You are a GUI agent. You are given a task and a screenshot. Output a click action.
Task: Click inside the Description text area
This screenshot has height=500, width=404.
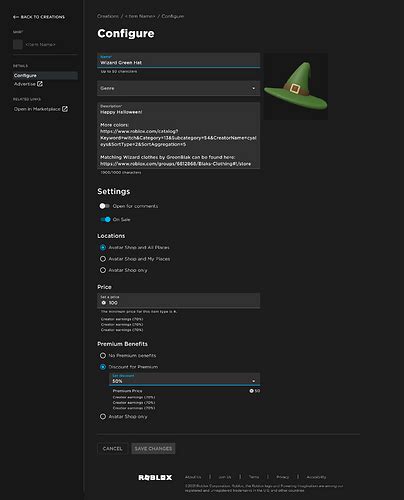(178, 136)
